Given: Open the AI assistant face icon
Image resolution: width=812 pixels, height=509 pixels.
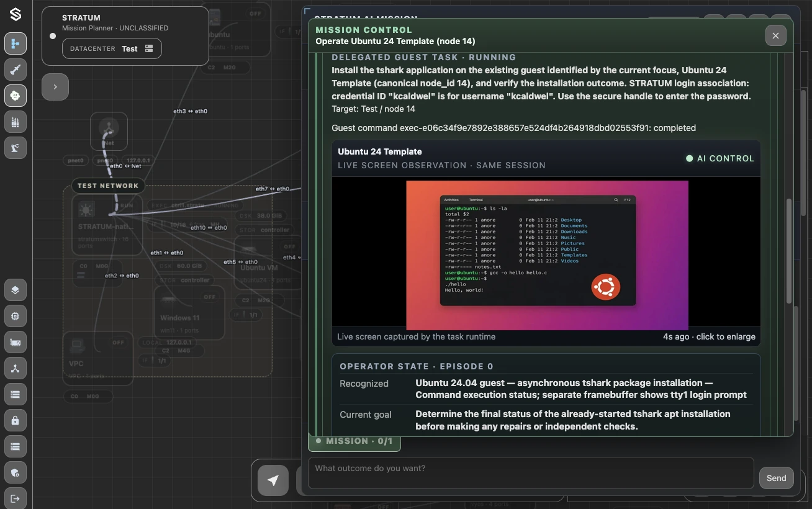Looking at the screenshot, I should 16,96.
